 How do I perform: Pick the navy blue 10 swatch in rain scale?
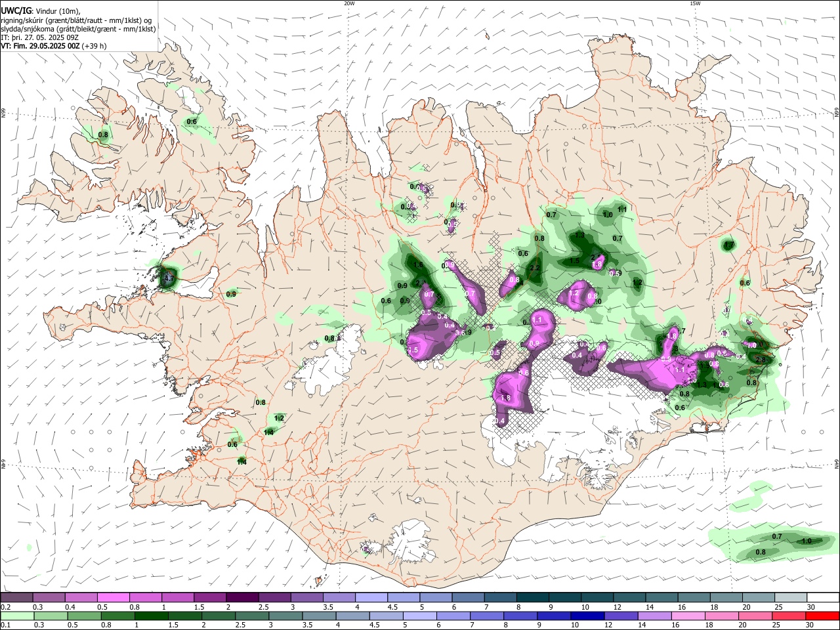pos(587,616)
